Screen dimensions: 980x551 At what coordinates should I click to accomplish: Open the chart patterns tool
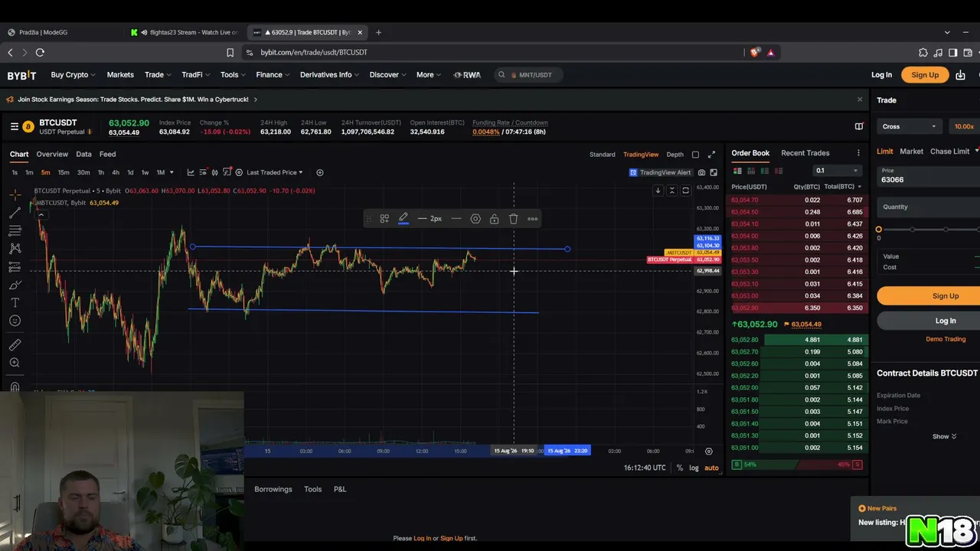point(15,249)
